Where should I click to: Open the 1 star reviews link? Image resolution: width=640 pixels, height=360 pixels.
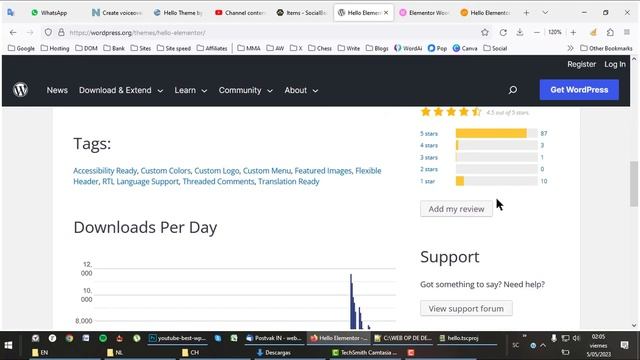point(427,181)
